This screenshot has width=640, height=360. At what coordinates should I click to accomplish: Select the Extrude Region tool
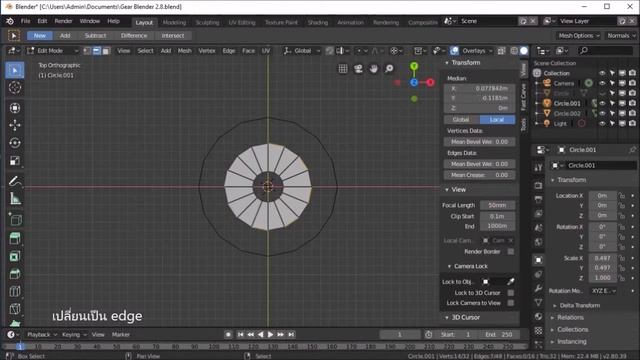pyautogui.click(x=15, y=238)
